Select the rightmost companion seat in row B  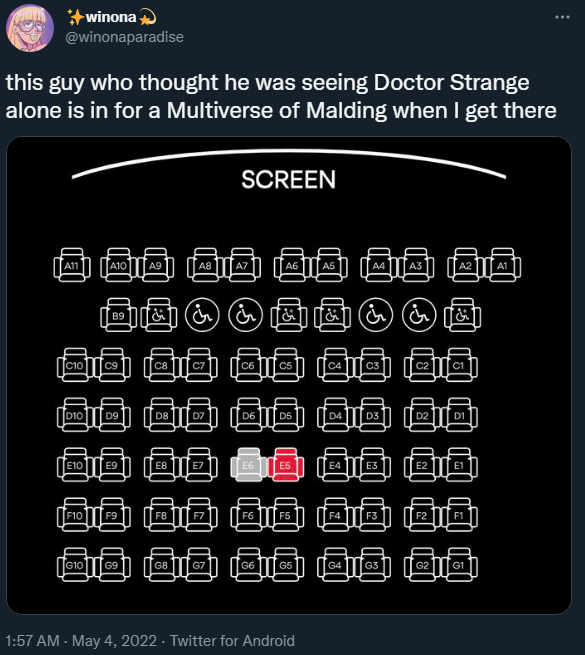[462, 315]
